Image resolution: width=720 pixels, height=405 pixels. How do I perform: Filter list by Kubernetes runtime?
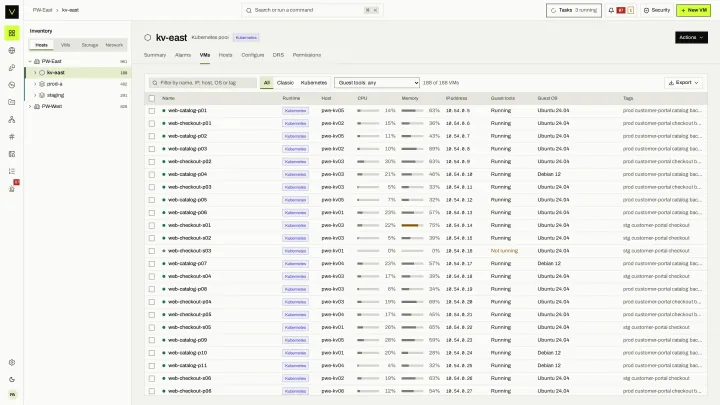point(314,83)
